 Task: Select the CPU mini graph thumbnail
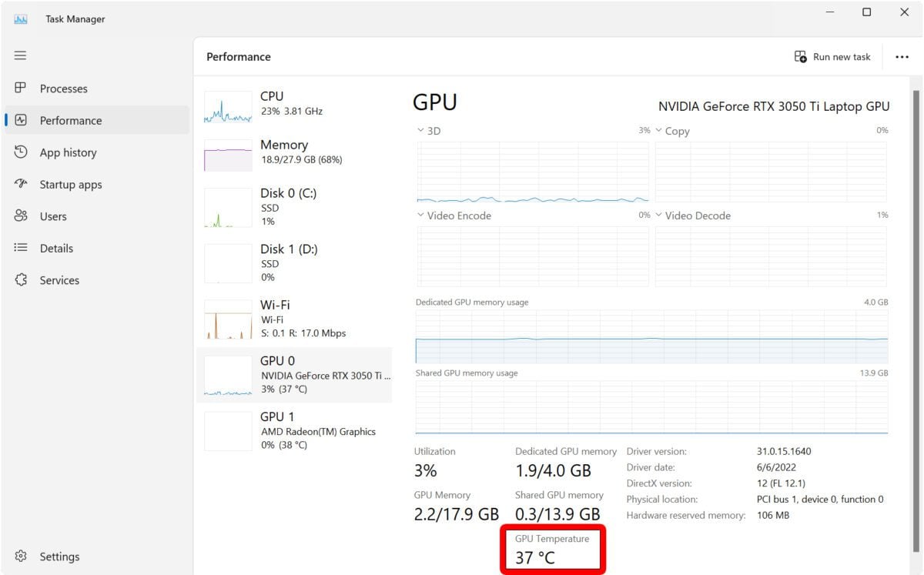228,108
